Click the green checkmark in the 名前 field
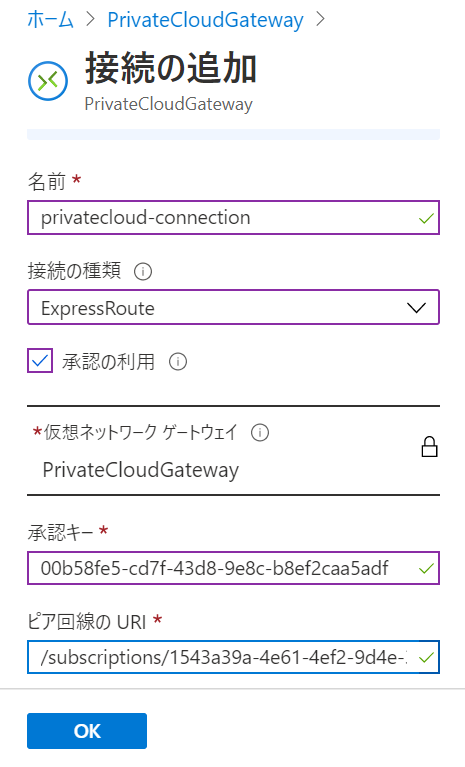The height and width of the screenshot is (767, 465). point(426,218)
